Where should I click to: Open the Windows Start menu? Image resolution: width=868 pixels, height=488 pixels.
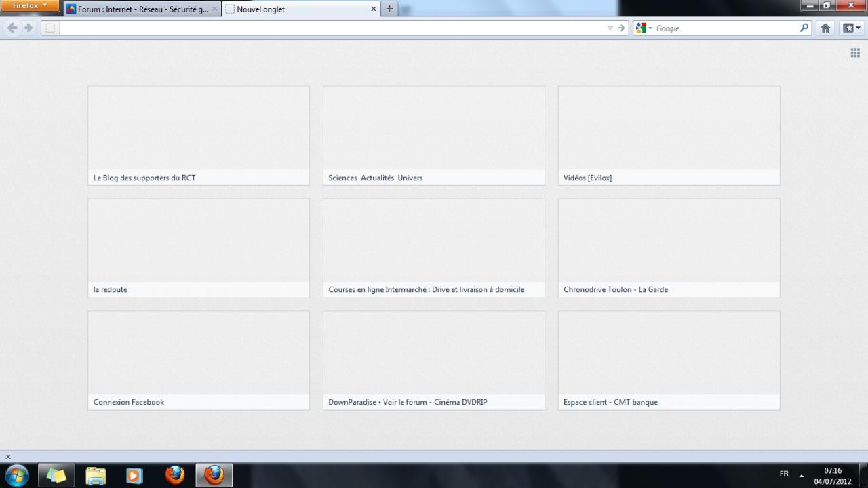click(x=16, y=475)
